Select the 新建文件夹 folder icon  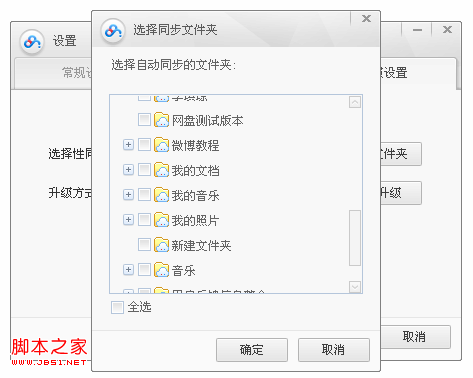tap(162, 245)
